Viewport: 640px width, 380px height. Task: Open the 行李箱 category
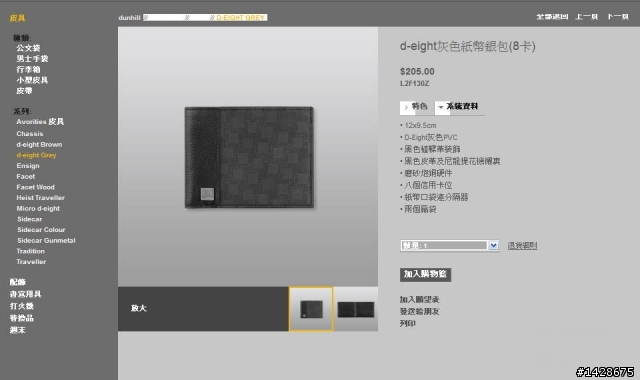tap(28, 69)
